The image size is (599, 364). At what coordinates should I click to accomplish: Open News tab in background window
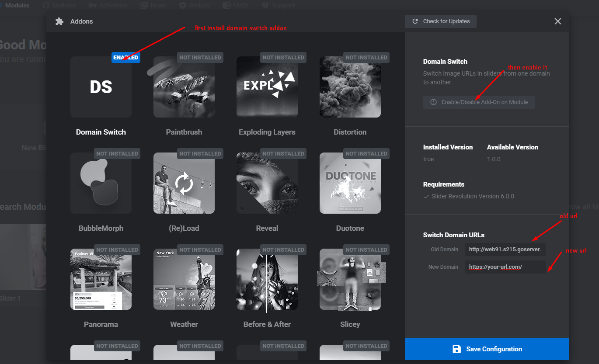pyautogui.click(x=153, y=5)
